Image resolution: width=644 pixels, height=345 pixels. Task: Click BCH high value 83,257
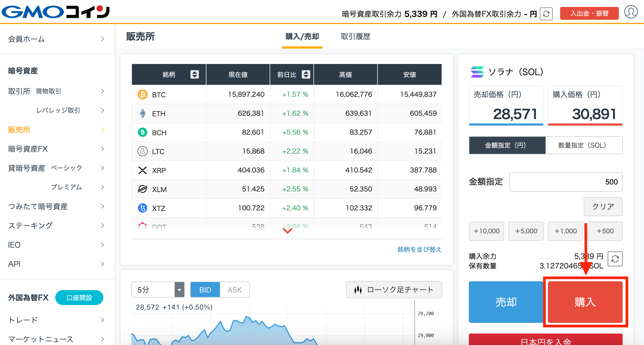pos(346,132)
